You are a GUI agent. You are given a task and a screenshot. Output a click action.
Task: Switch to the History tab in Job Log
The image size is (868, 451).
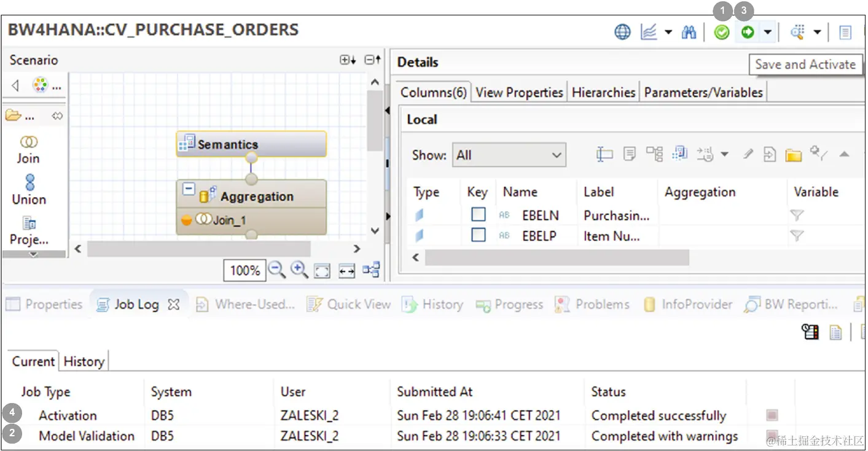click(x=84, y=361)
